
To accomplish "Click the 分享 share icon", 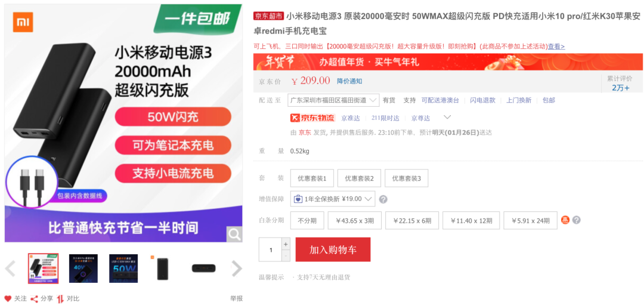I will [x=35, y=298].
